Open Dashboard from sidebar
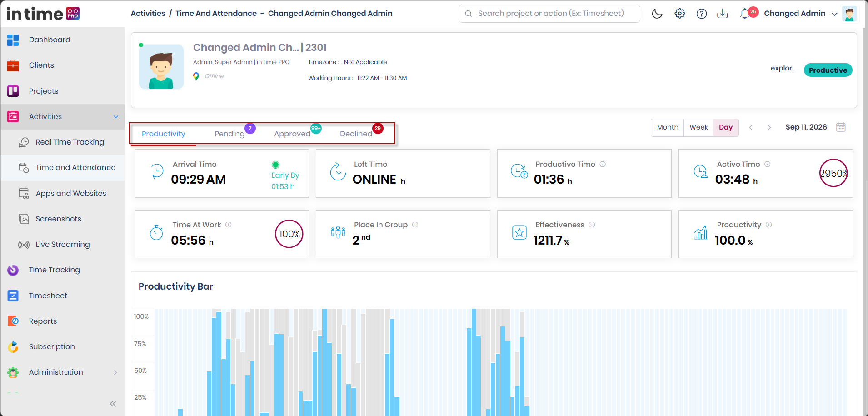 [x=50, y=40]
